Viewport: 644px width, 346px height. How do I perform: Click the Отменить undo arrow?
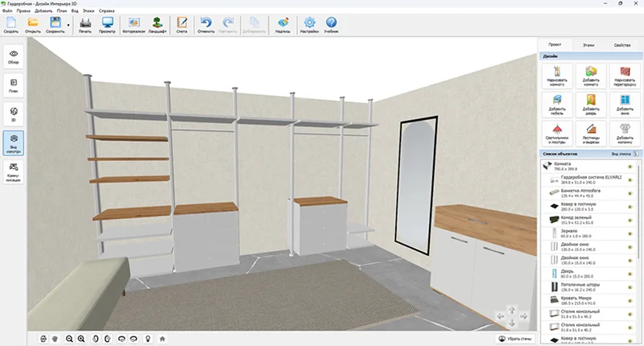pyautogui.click(x=206, y=24)
